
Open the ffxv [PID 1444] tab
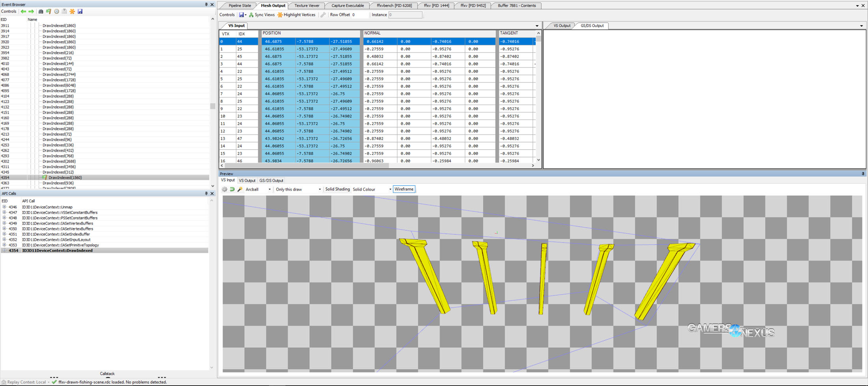(436, 6)
